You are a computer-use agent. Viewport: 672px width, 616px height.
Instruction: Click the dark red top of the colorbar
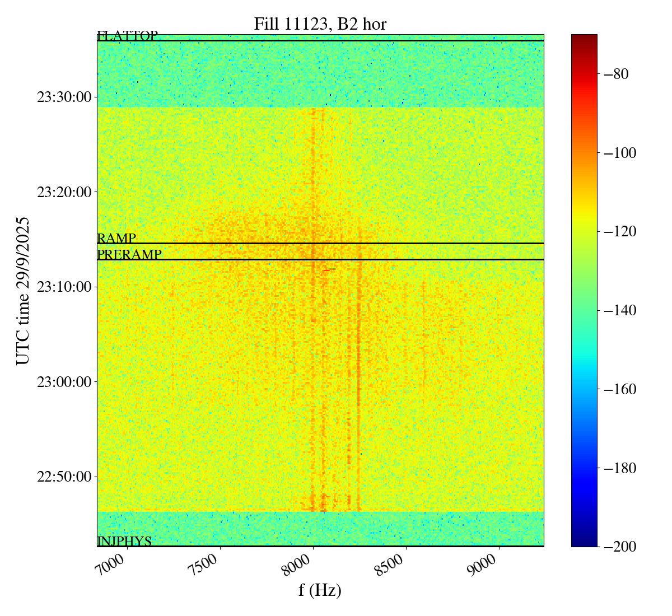coord(584,38)
